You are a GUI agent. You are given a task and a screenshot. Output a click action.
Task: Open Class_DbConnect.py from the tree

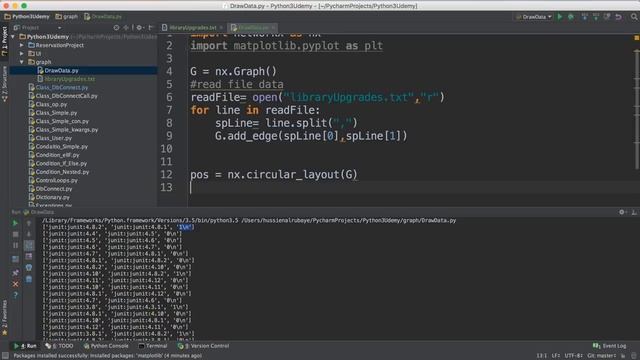point(61,87)
